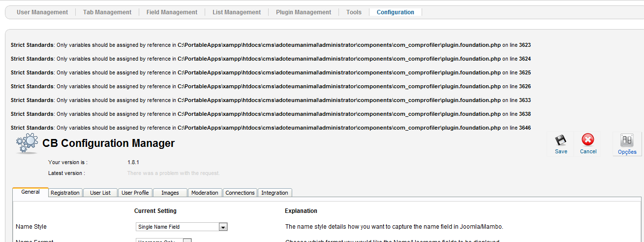This screenshot has width=644, height=242.
Task: Click the Strict Standards error for line 3623
Action: coord(271,45)
